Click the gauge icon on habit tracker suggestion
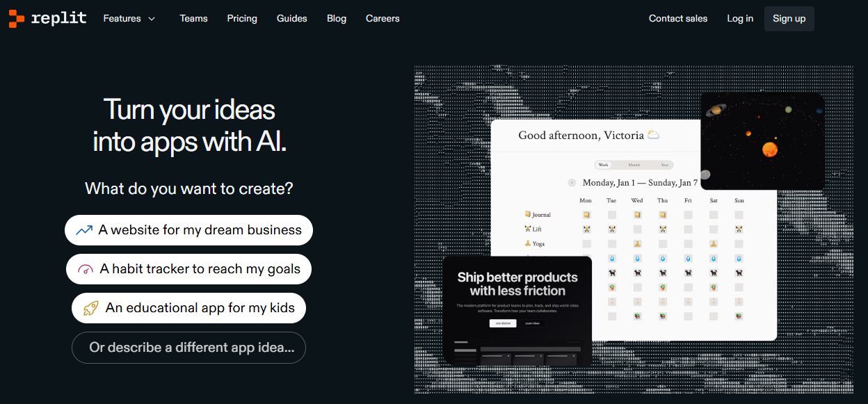868x404 pixels. pyautogui.click(x=86, y=269)
